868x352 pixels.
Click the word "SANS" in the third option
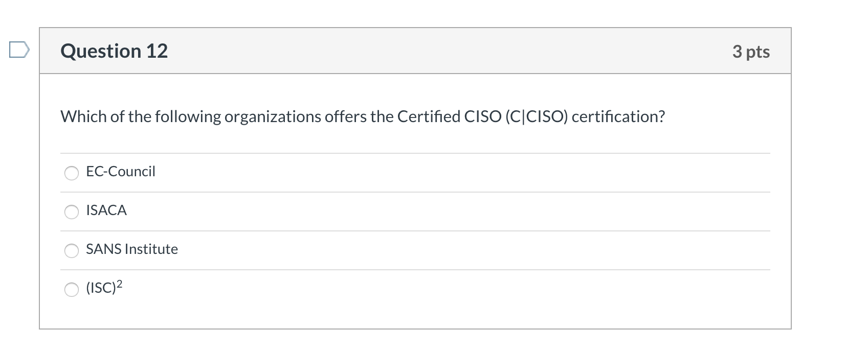point(103,249)
